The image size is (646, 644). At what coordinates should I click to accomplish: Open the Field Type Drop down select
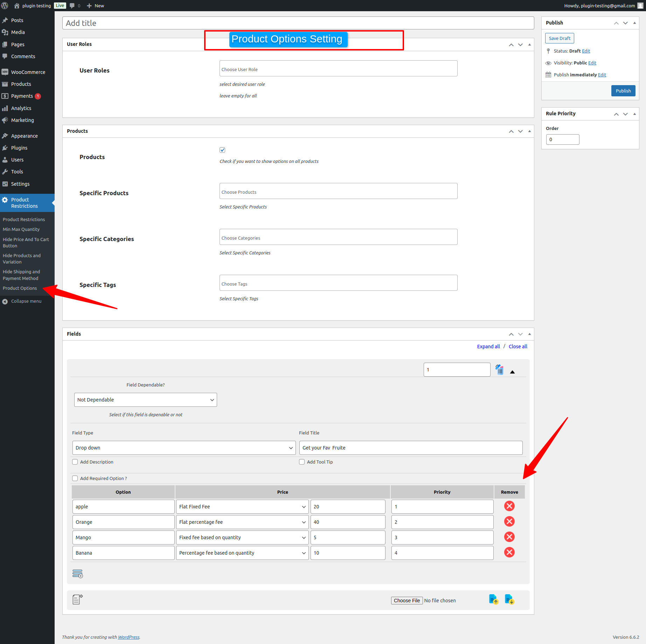(184, 448)
